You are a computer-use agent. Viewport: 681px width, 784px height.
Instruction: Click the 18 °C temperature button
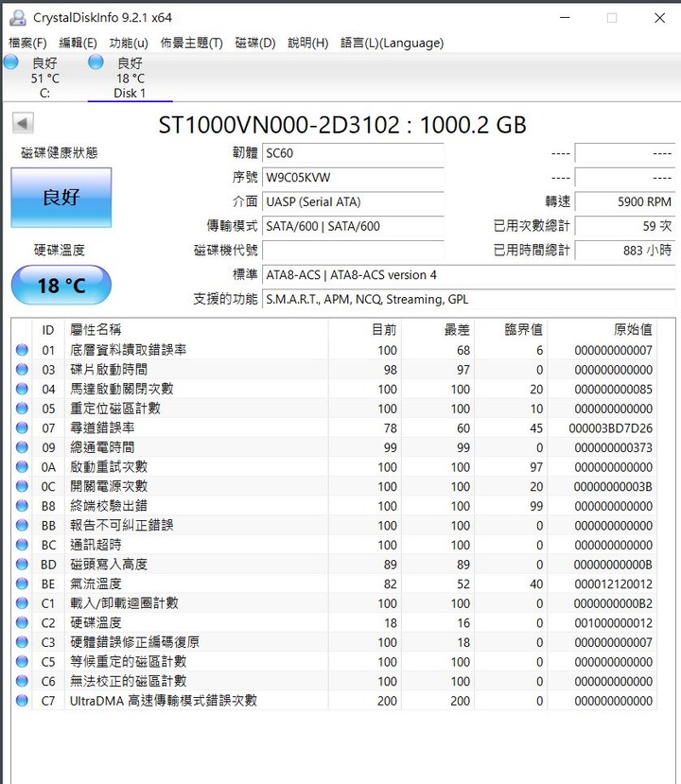pos(61,285)
